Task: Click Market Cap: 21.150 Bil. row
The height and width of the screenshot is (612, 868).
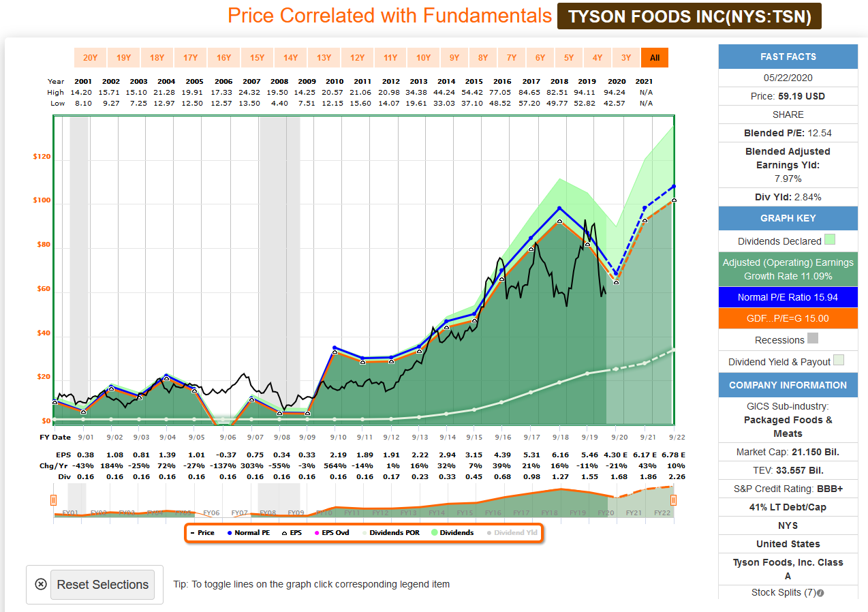Action: click(x=788, y=452)
